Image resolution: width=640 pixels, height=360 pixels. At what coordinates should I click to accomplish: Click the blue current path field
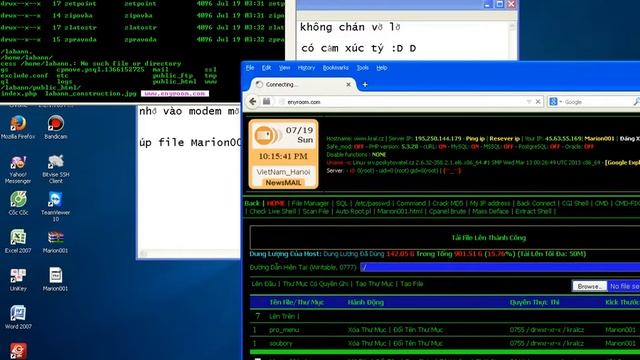(500, 267)
